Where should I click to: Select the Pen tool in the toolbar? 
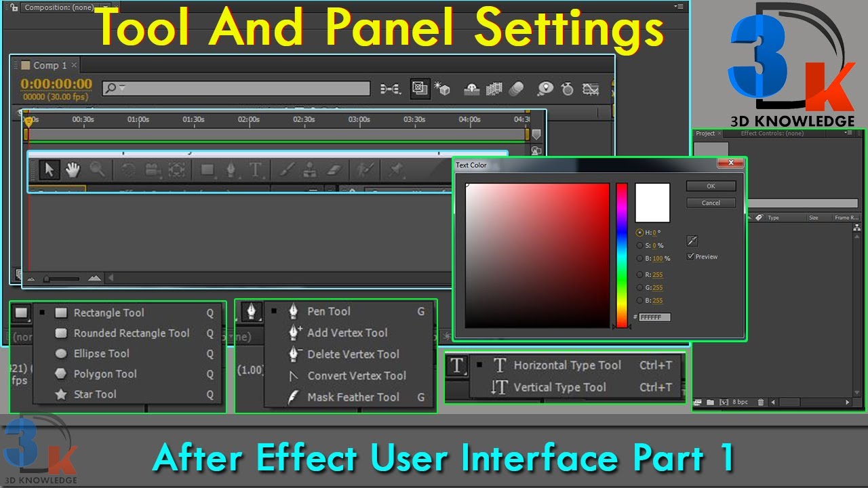point(232,169)
